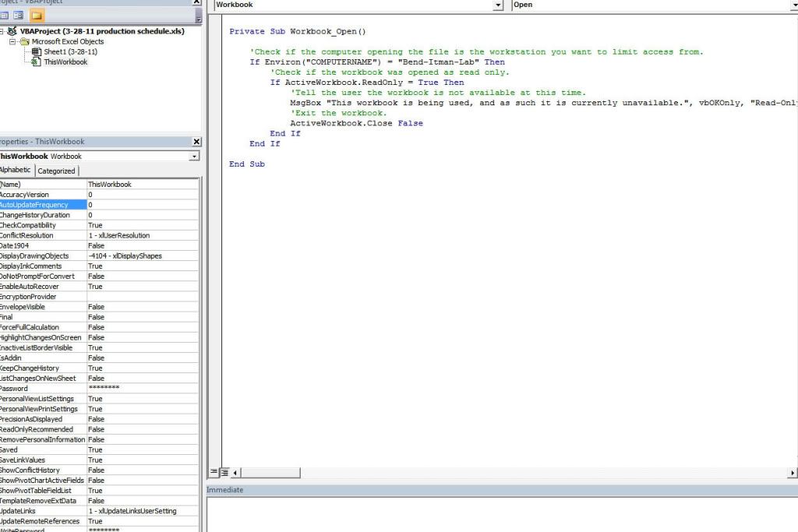Image resolution: width=798 pixels, height=532 pixels.
Task: Close the Project - VBAProject panel
Action: 196,2
